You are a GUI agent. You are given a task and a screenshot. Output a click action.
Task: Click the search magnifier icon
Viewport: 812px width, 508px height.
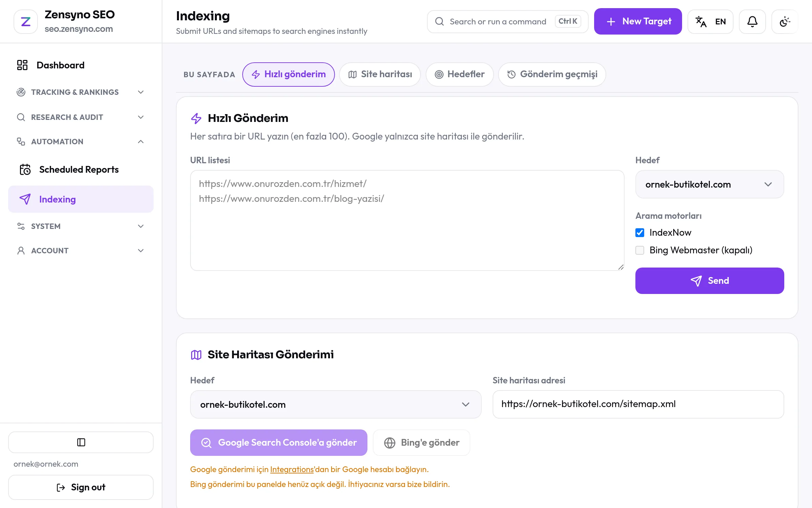click(x=439, y=22)
